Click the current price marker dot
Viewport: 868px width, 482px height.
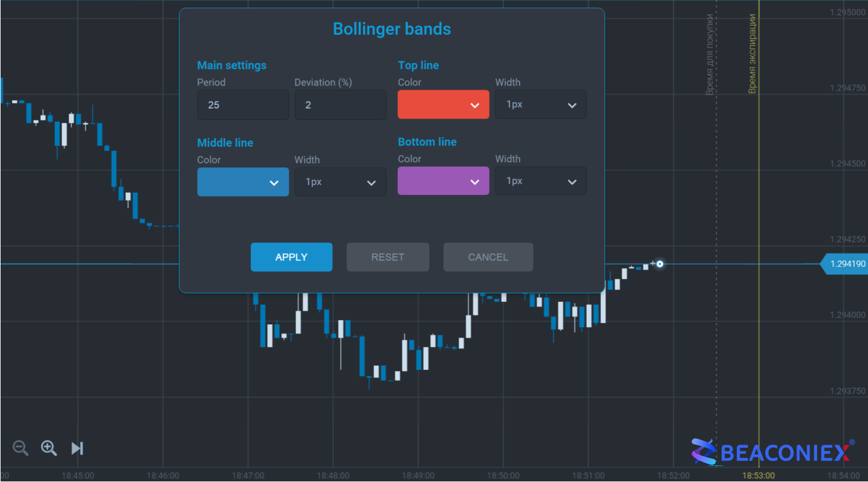660,264
